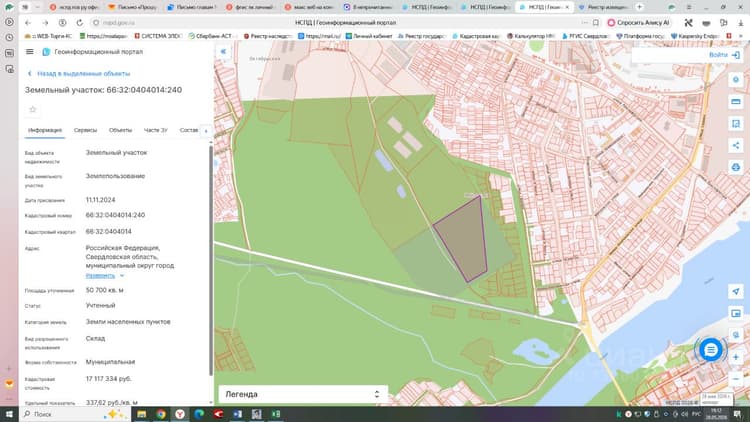This screenshot has height=422, width=750.
Task: Open the hamburger menu beside Геоинформационный портал
Action: (x=30, y=52)
